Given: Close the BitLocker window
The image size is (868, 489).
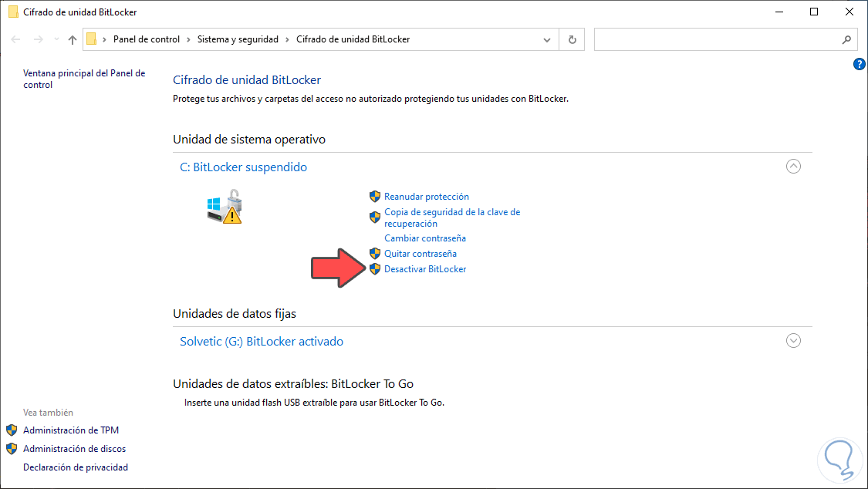Looking at the screenshot, I should pos(849,12).
